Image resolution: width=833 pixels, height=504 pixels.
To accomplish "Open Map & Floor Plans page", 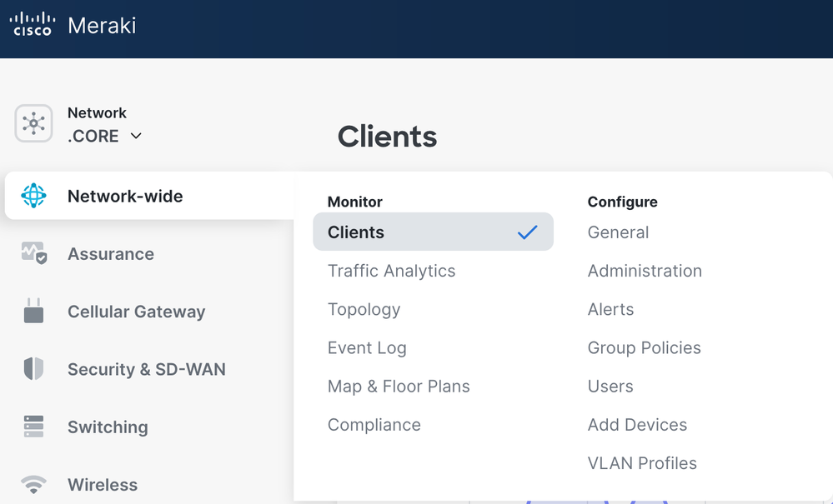I will pyautogui.click(x=399, y=387).
